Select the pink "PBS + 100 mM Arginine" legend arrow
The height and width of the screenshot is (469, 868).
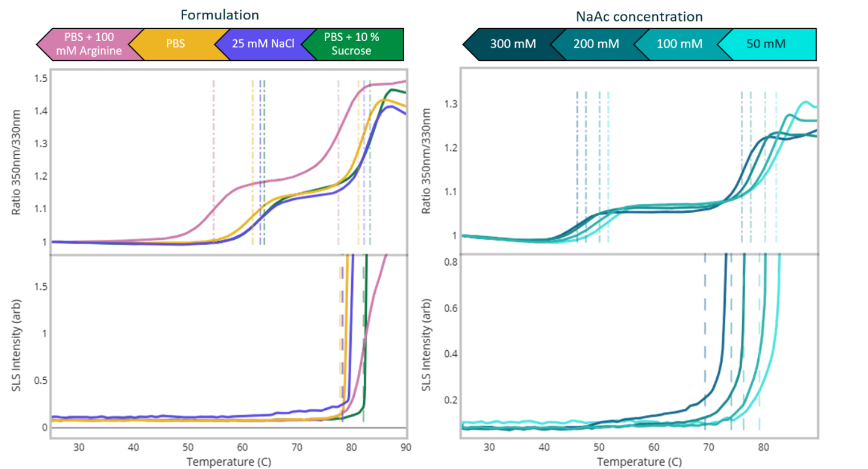click(90, 44)
